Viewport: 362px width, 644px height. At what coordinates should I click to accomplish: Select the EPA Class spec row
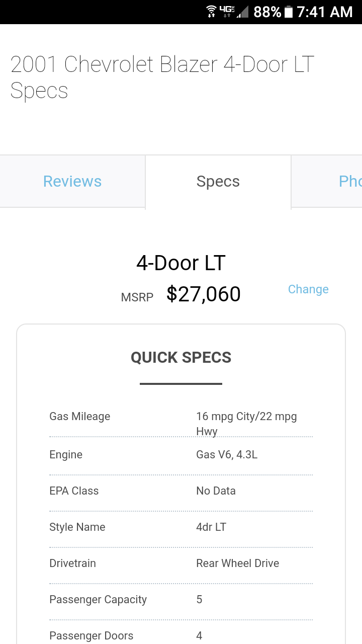(x=181, y=491)
